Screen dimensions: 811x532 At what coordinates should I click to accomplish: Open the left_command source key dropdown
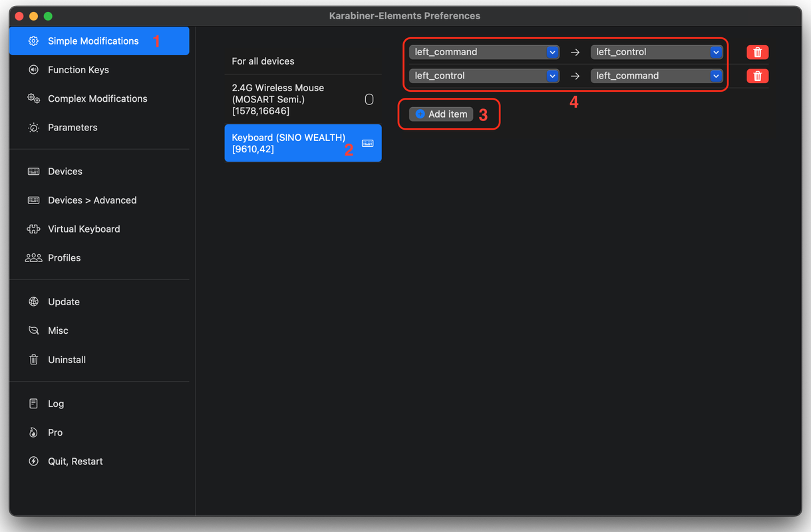[484, 52]
